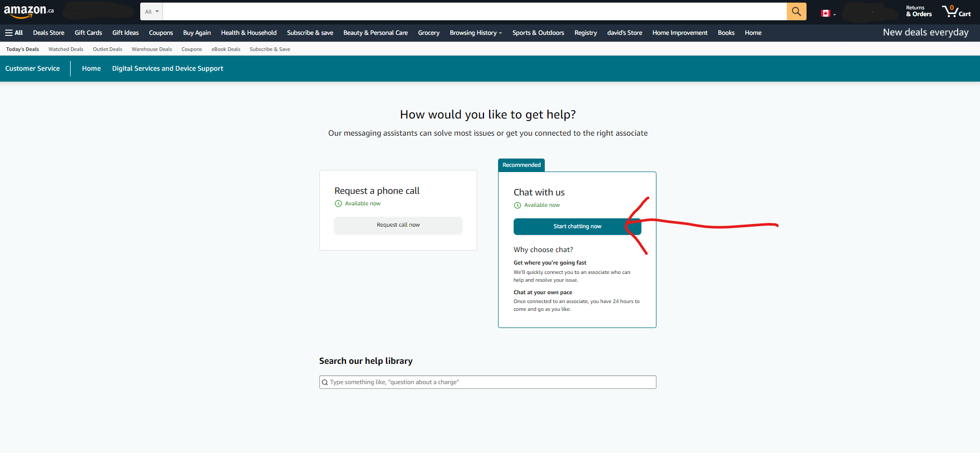Image resolution: width=980 pixels, height=459 pixels.
Task: Click the Request call now button
Action: coord(398,225)
